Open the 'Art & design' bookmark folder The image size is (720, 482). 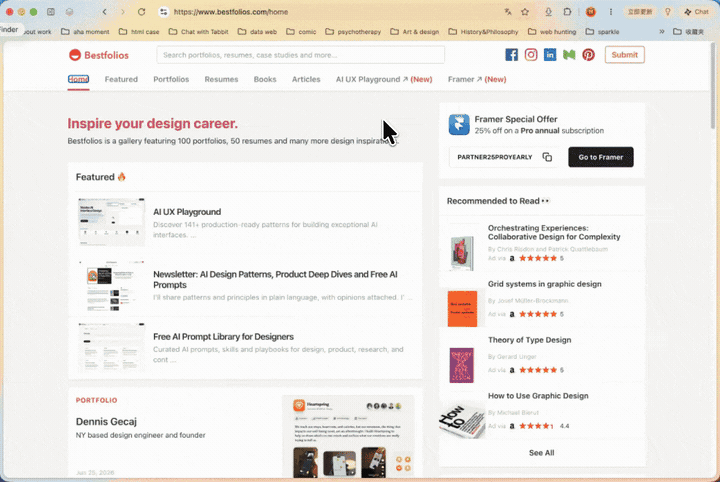415,32
